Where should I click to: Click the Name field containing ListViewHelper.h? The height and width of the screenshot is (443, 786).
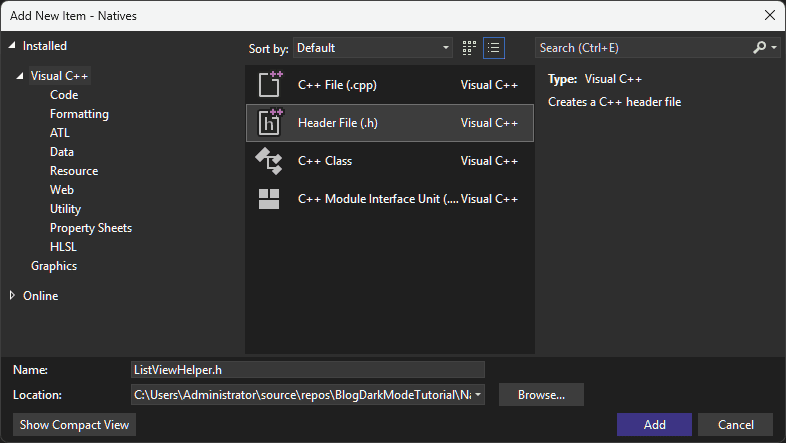coord(308,370)
